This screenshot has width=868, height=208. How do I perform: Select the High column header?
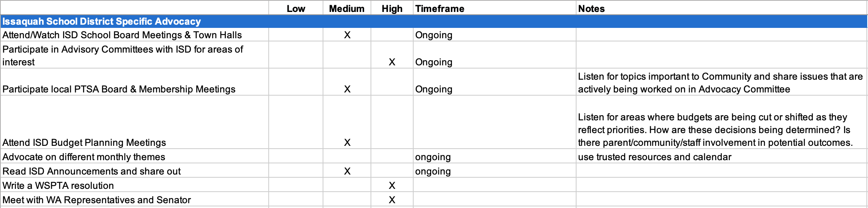(392, 8)
